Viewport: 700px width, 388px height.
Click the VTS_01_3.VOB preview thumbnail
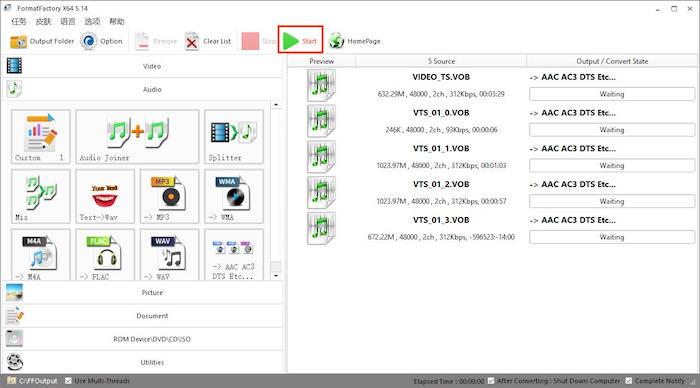tap(321, 228)
